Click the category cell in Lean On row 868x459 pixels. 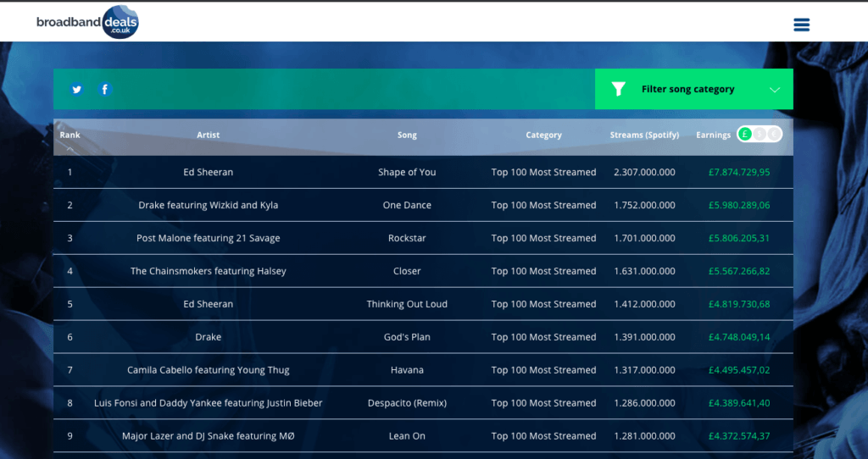(x=543, y=436)
